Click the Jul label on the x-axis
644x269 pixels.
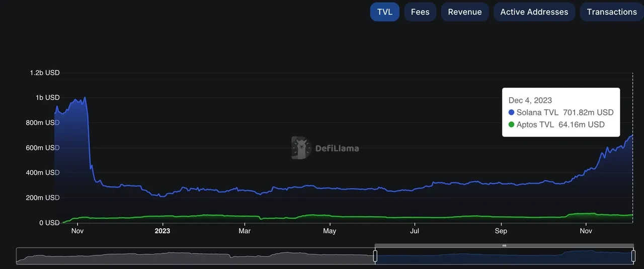click(x=415, y=231)
